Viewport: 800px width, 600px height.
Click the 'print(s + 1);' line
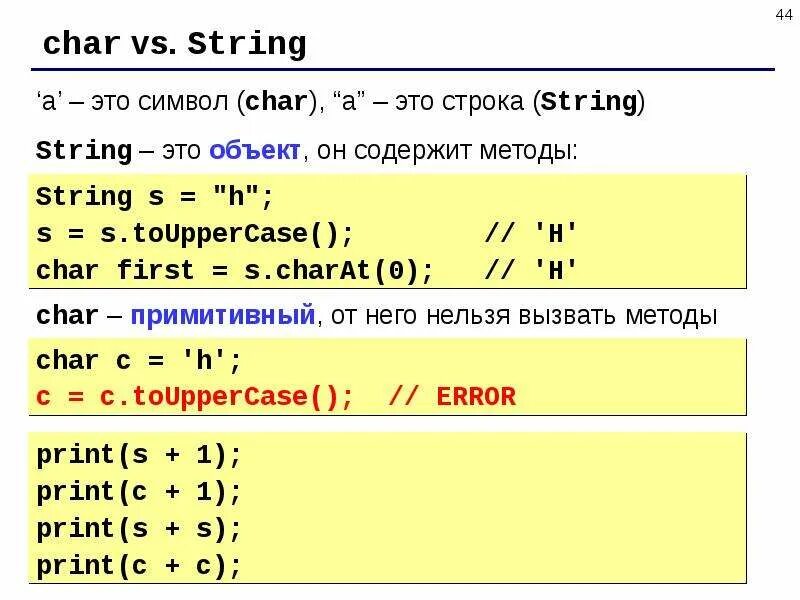click(138, 455)
